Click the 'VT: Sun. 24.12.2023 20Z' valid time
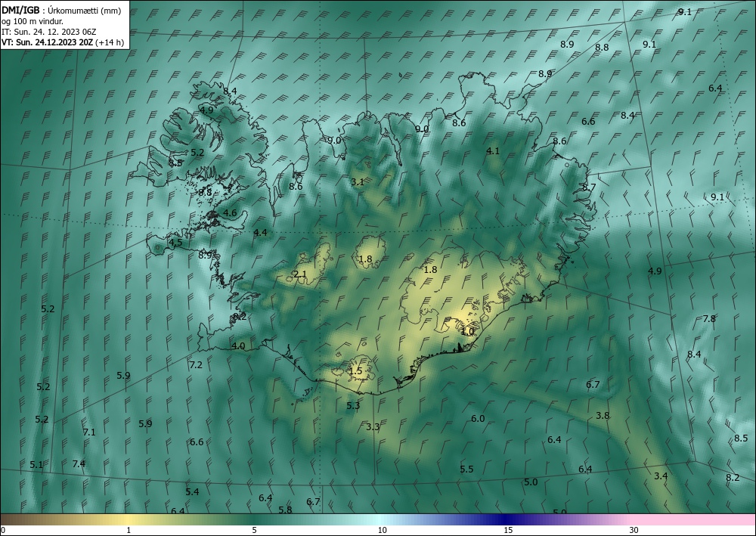Image resolution: width=756 pixels, height=536 pixels. (x=47, y=42)
